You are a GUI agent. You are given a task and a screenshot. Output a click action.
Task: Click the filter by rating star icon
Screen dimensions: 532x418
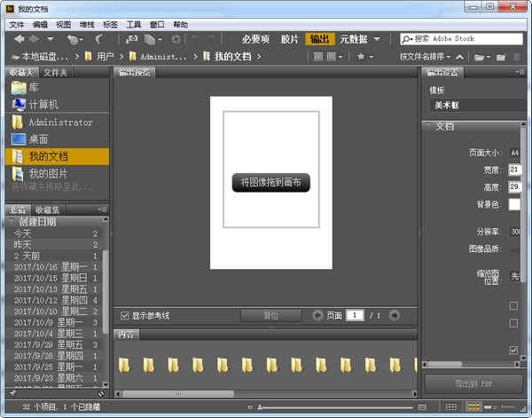click(x=360, y=57)
